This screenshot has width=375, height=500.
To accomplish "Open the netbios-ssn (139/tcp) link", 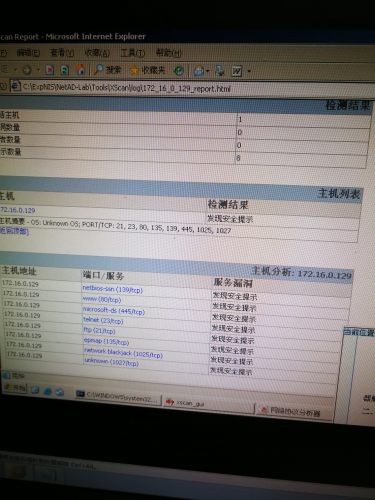I will [x=112, y=289].
